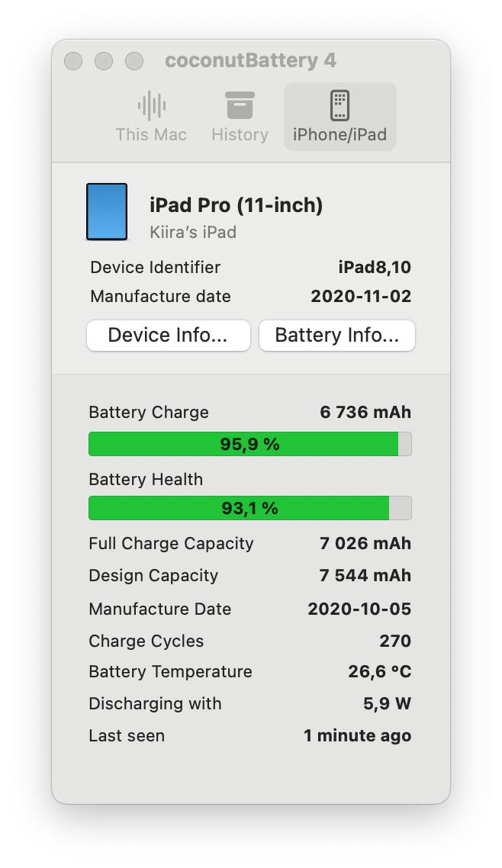502x868 pixels.
Task: Click the blue iPad device image
Action: click(107, 212)
